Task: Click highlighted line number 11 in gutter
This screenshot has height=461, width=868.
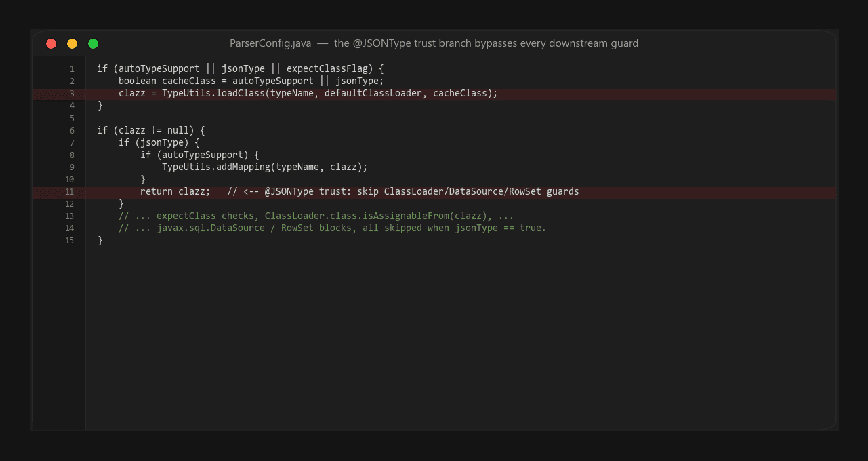Action: click(x=70, y=192)
